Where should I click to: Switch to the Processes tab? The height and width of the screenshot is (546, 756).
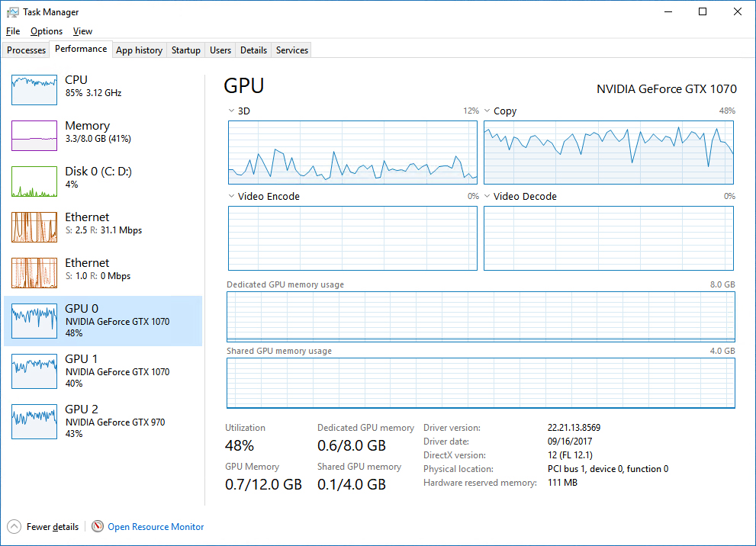[x=26, y=50]
